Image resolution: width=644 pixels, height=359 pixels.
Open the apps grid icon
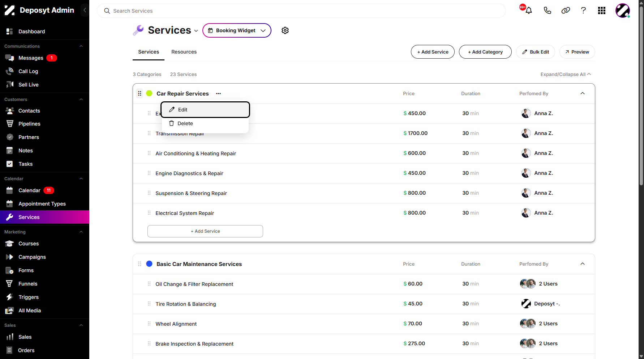[x=602, y=10]
